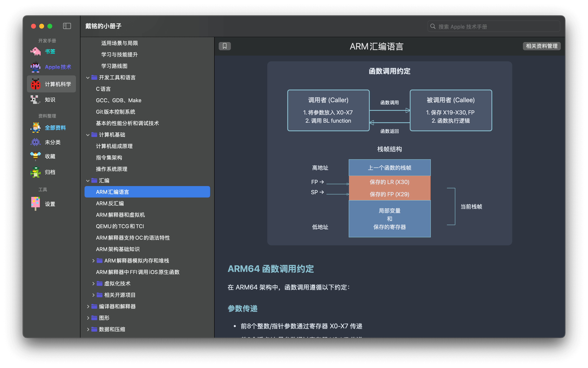The height and width of the screenshot is (368, 588).
Task: Collapse the 开发工具和语言 folder
Action: point(88,78)
